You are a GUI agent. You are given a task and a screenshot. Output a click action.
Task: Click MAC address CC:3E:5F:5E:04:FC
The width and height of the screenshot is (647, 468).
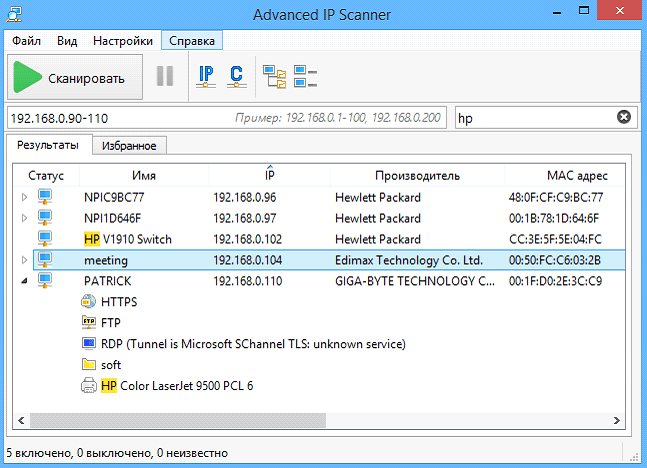(555, 239)
